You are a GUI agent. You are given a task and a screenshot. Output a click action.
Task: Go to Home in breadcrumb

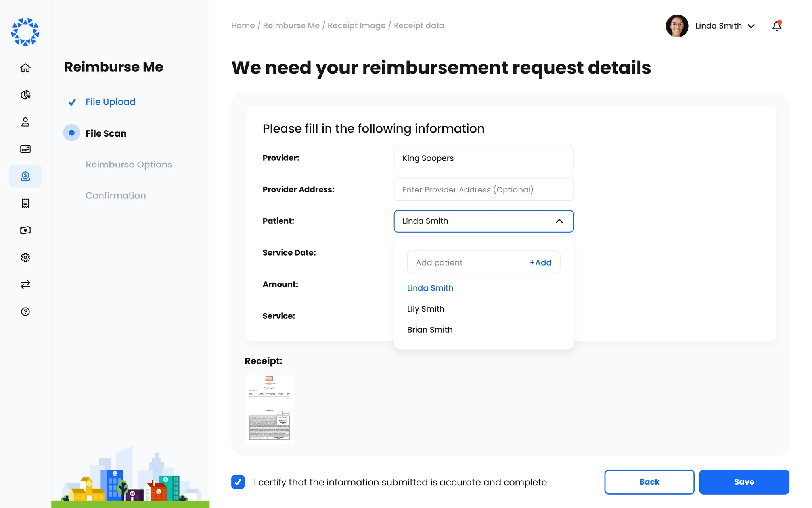tap(243, 25)
